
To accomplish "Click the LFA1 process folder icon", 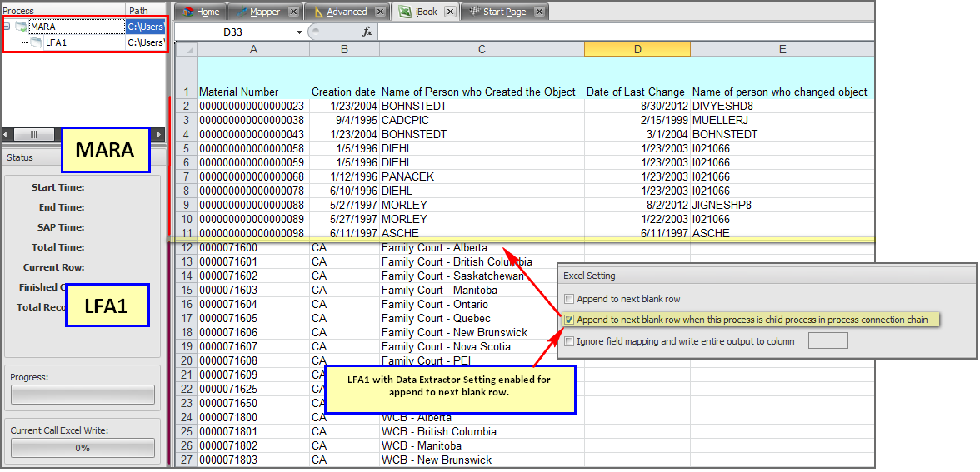I will point(36,42).
